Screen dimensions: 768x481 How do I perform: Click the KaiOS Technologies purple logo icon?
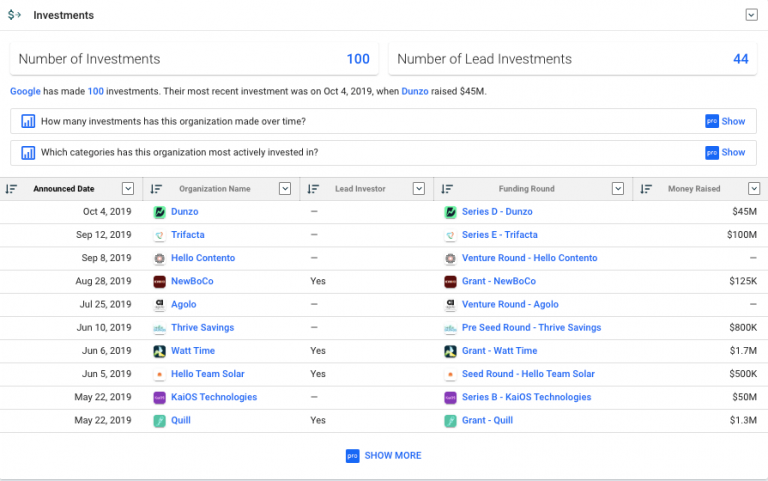click(159, 397)
